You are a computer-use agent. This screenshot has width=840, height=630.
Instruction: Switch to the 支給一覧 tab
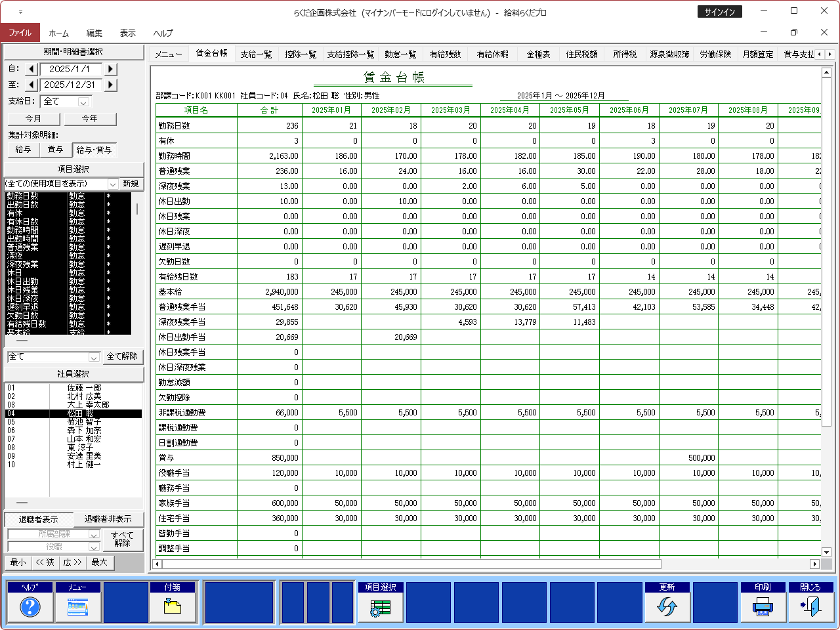(x=256, y=54)
